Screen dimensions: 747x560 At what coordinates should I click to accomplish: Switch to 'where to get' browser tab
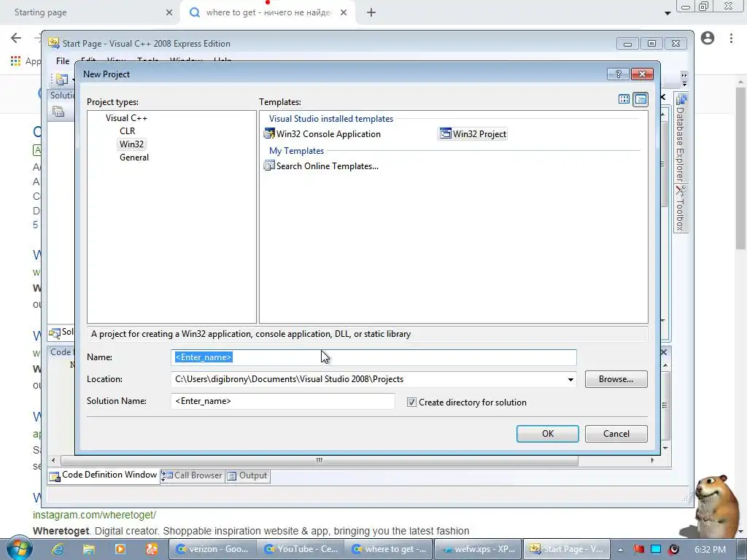tap(268, 12)
